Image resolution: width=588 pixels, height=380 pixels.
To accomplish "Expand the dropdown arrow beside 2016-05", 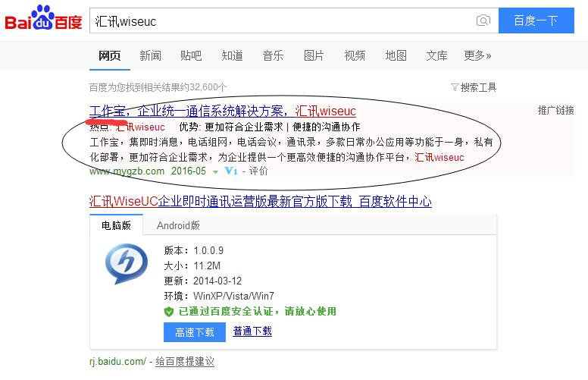I will 215,171.
